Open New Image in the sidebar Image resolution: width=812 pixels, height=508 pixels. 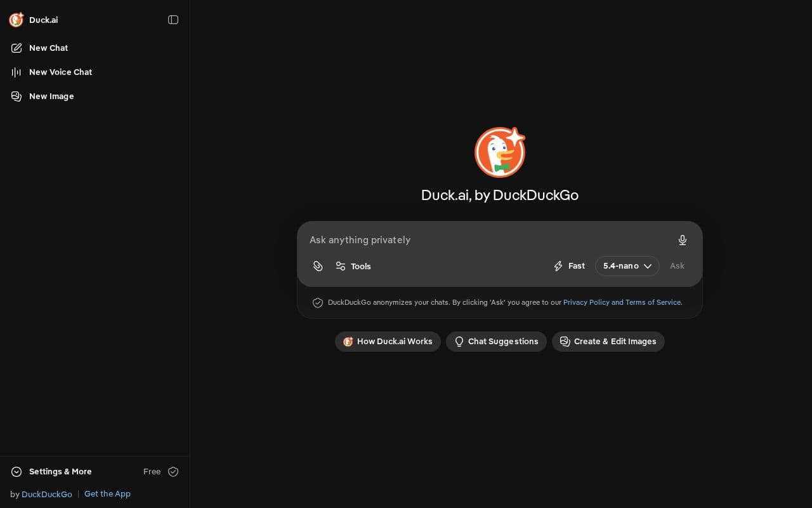coord(95,97)
